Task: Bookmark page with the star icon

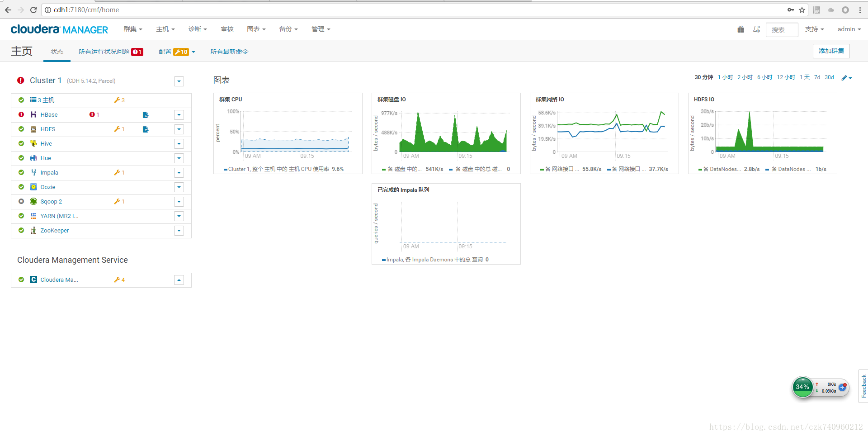Action: coord(802,10)
